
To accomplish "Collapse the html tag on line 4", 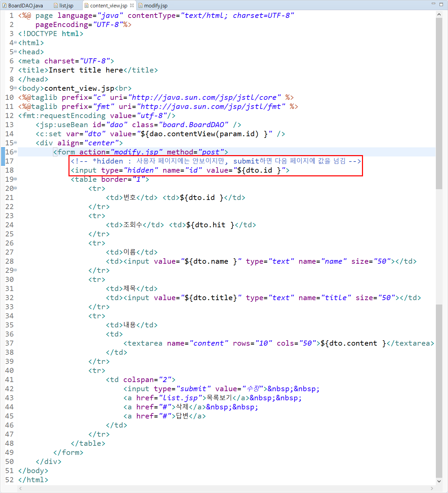I will click(16, 42).
